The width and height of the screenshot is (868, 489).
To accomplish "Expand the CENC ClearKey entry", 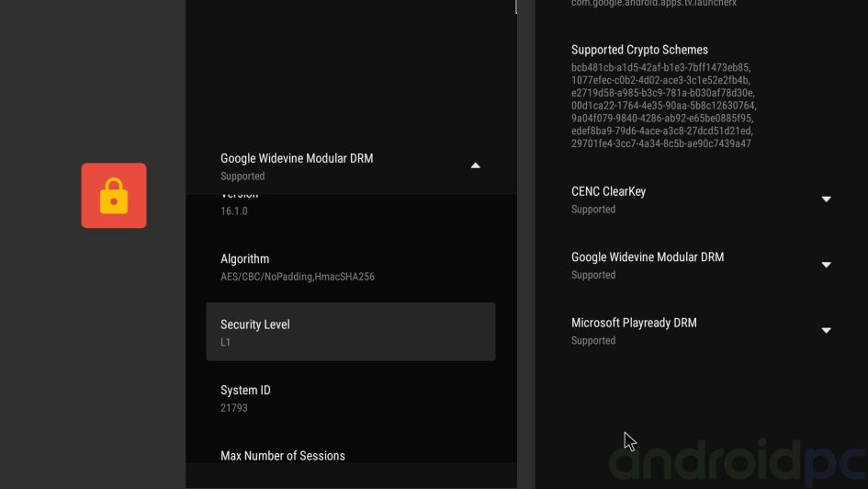I will [x=826, y=199].
